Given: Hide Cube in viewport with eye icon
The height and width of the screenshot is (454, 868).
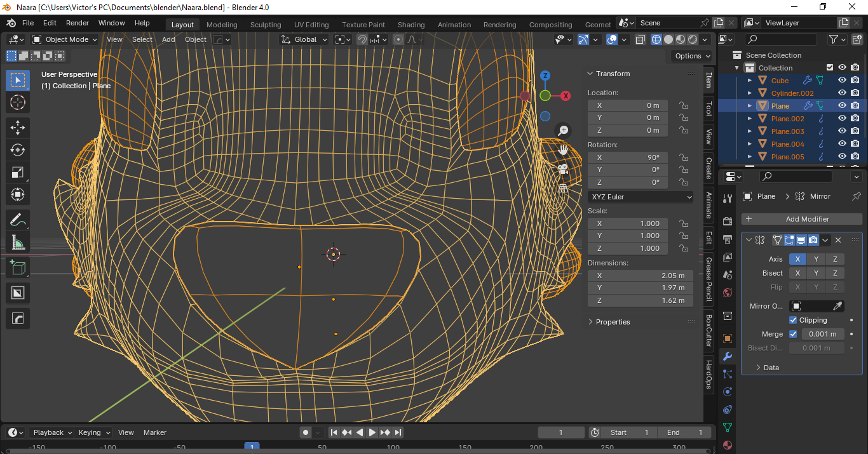Looking at the screenshot, I should [x=842, y=81].
